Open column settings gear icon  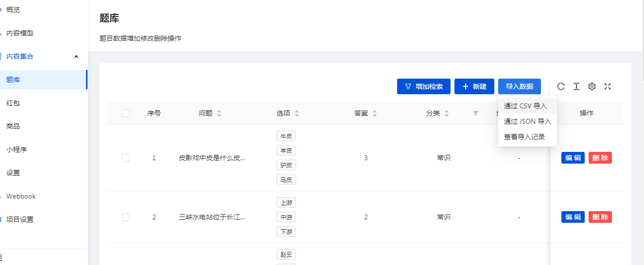coord(592,86)
